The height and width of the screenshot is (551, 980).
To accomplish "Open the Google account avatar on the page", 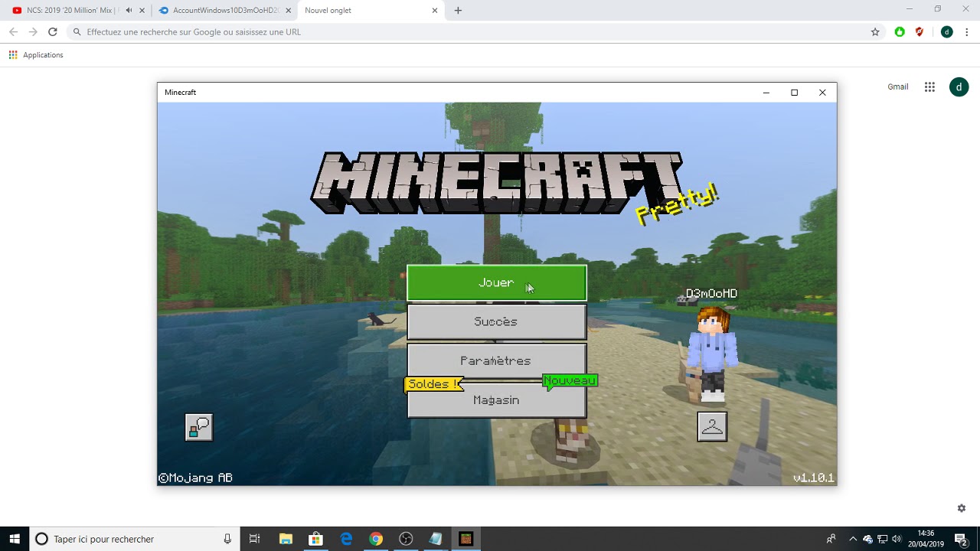I will (x=959, y=87).
